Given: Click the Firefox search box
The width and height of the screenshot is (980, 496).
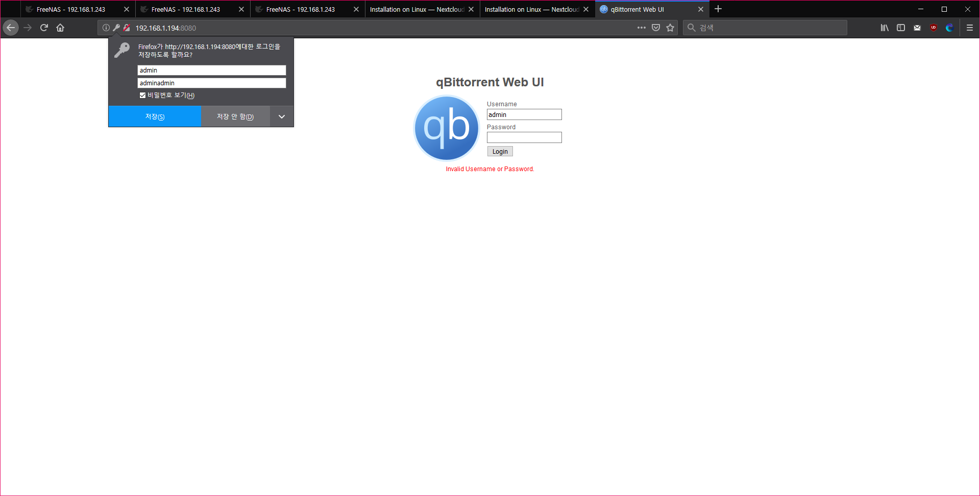Looking at the screenshot, I should 765,28.
